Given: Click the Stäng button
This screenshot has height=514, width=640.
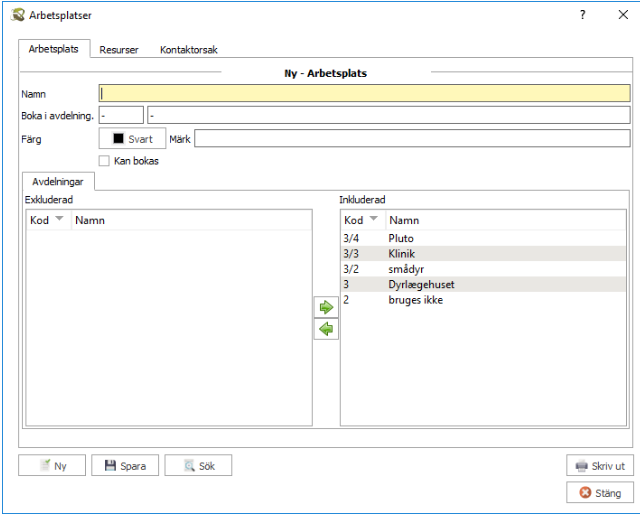Looking at the screenshot, I should pyautogui.click(x=600, y=493).
